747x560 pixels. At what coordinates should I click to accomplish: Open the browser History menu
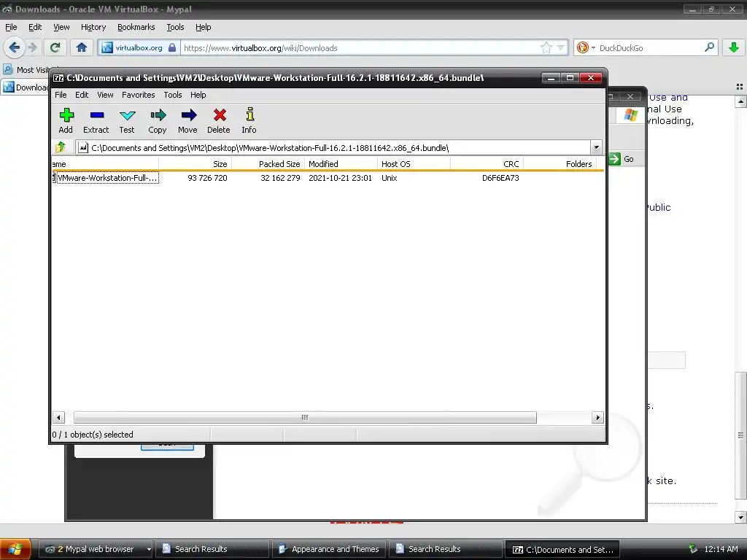click(x=93, y=27)
